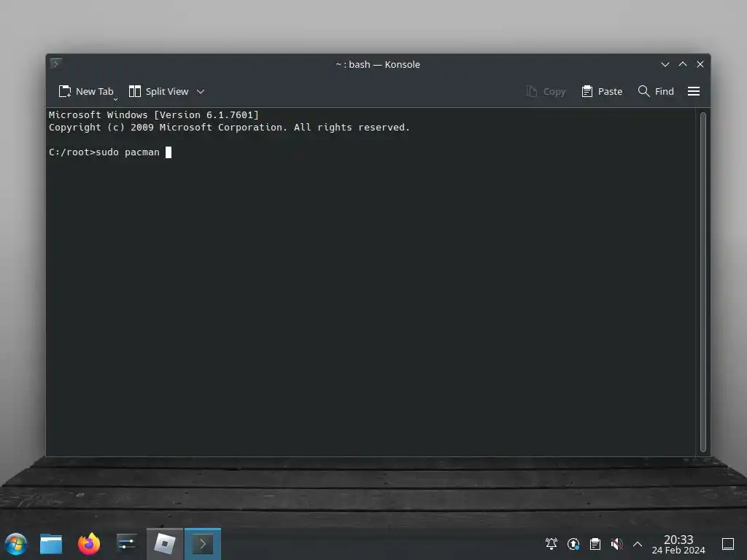
Task: Open the file manager from taskbar
Action: click(51, 544)
